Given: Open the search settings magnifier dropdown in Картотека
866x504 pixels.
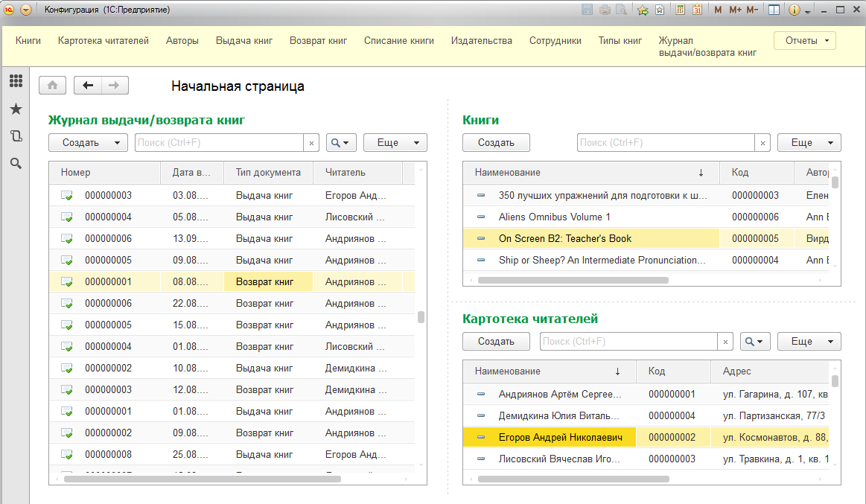Looking at the screenshot, I should [x=755, y=341].
